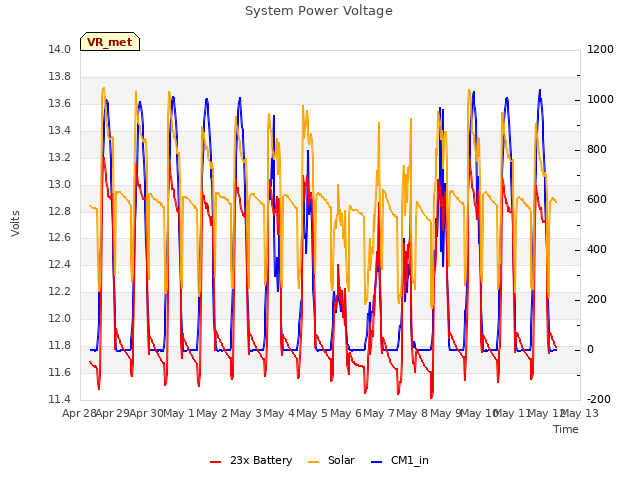Click the 600 right axis tick label

(597, 200)
